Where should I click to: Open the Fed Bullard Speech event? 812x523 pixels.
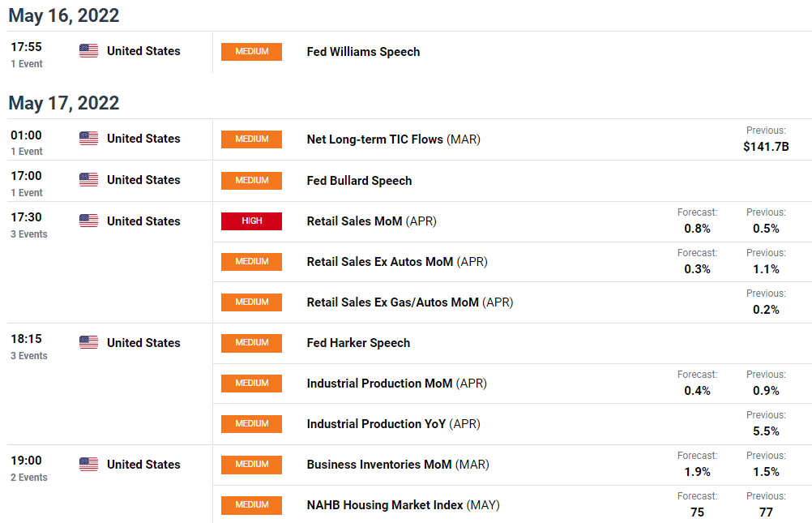(x=359, y=180)
